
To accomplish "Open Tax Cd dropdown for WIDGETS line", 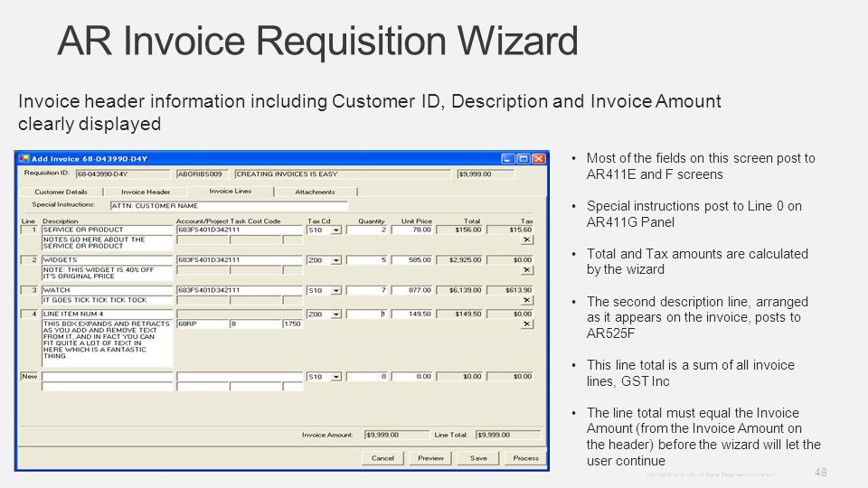I will [336, 260].
